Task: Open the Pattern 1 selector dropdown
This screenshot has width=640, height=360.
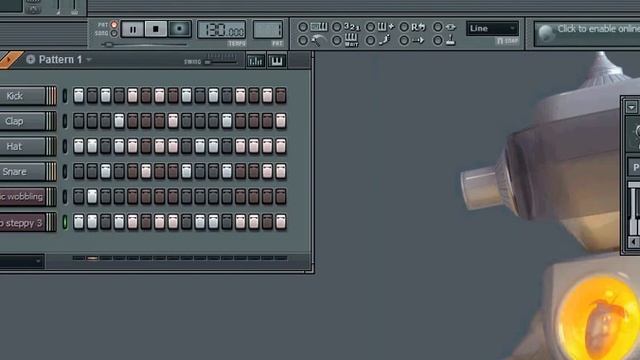Action: pyautogui.click(x=89, y=60)
